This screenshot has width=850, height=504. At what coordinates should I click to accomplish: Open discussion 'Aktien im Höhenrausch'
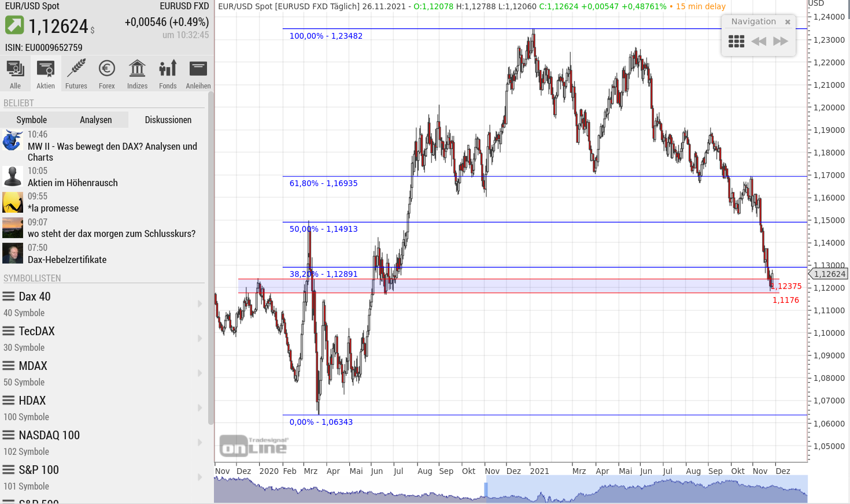coord(73,183)
